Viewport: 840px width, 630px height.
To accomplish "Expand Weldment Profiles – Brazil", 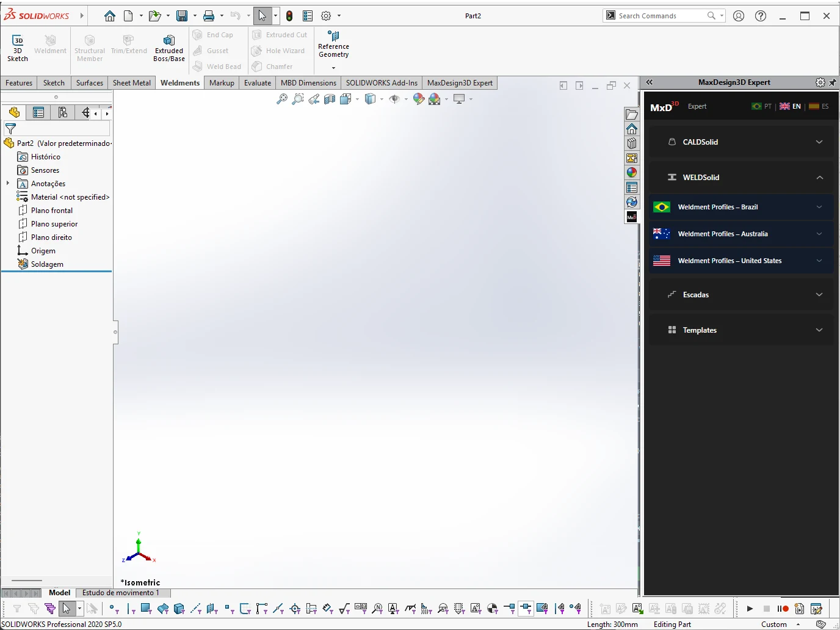I will coord(740,207).
